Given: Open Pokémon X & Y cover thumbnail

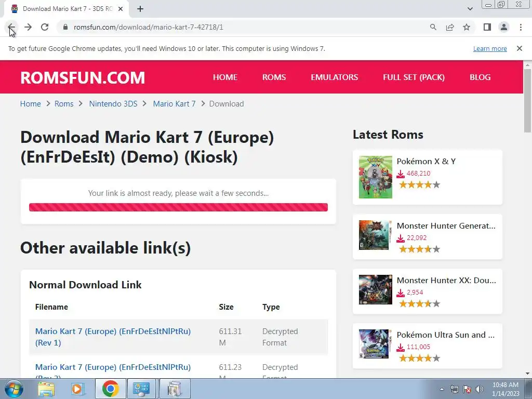Looking at the screenshot, I should 375,177.
